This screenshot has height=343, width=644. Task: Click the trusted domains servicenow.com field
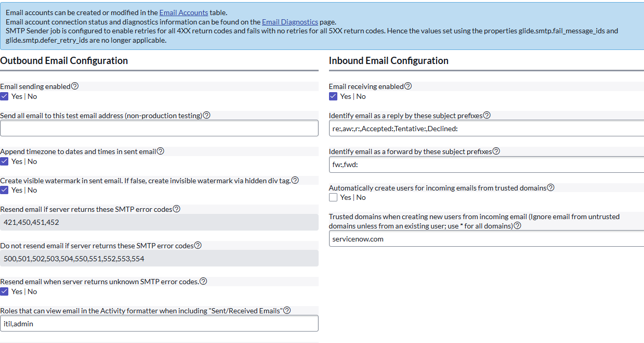point(486,239)
